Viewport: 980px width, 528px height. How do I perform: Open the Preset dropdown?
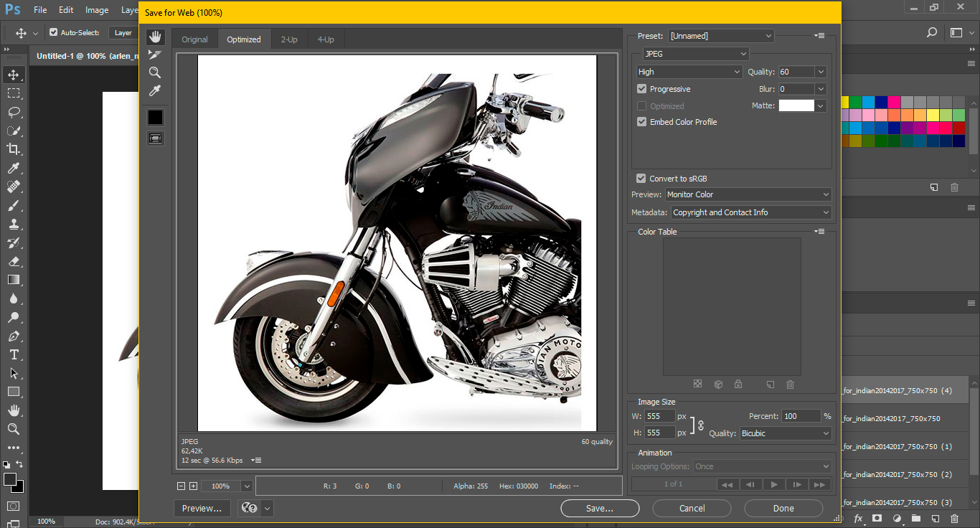click(722, 36)
